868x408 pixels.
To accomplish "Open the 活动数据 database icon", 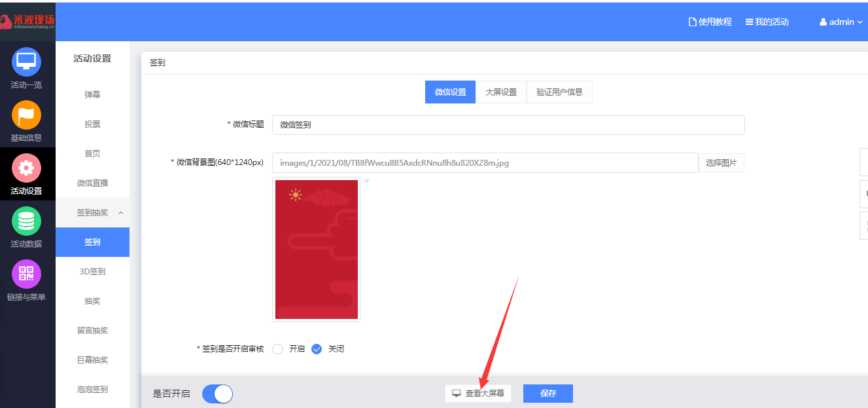I will click(26, 221).
